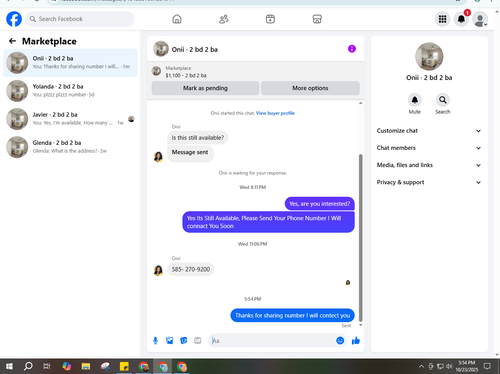Click 'Is this still available?' message

point(198,138)
